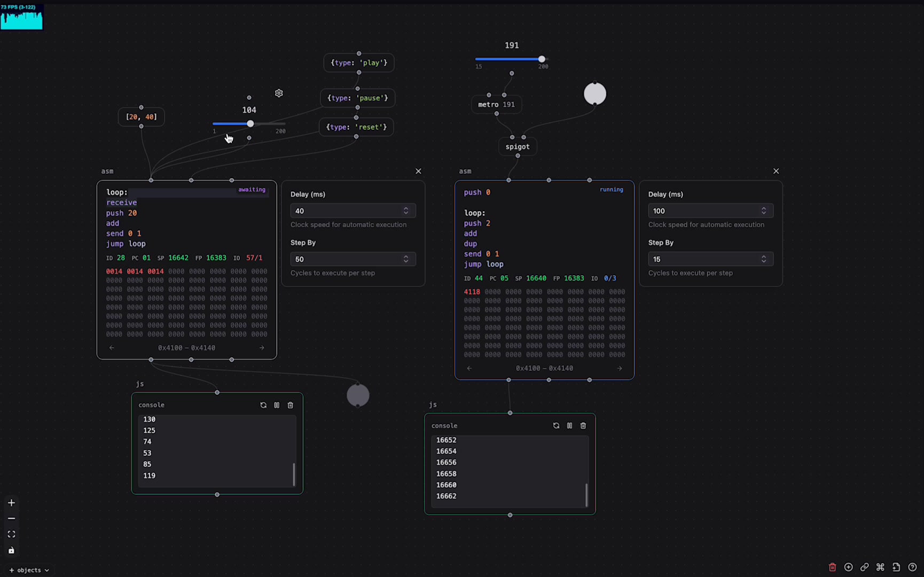Select the spigot object
The width and height of the screenshot is (924, 577).
[518, 146]
